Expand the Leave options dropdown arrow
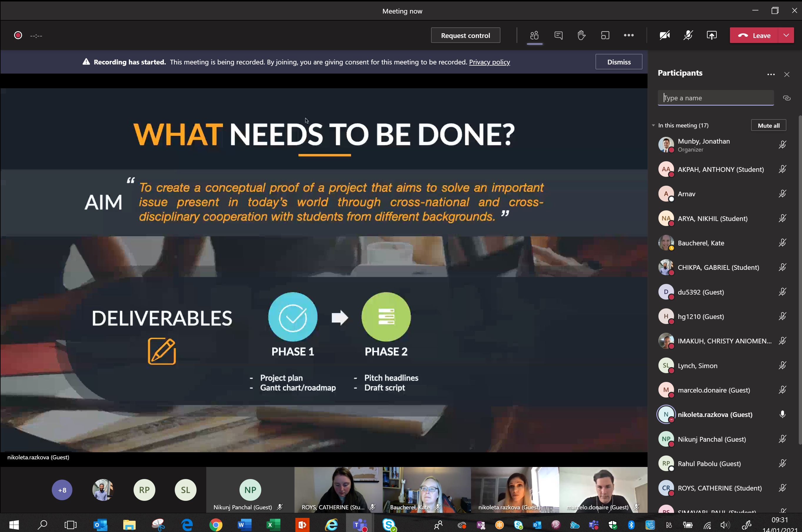Screen dimensions: 802x532 [x=786, y=35]
